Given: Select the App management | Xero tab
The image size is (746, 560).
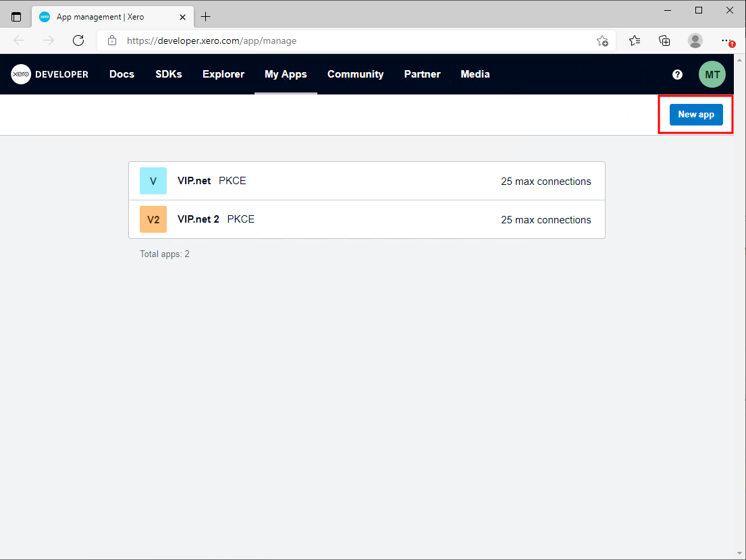Looking at the screenshot, I should (113, 17).
